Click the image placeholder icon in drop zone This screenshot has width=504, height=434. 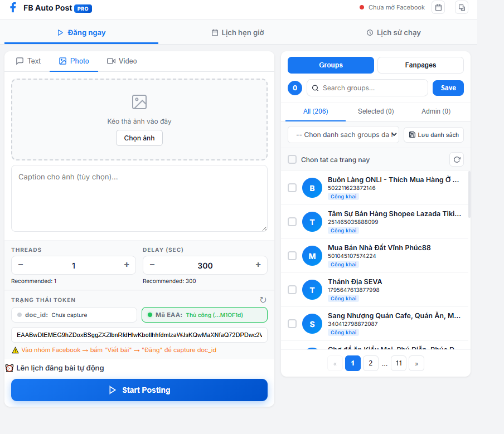(x=139, y=102)
